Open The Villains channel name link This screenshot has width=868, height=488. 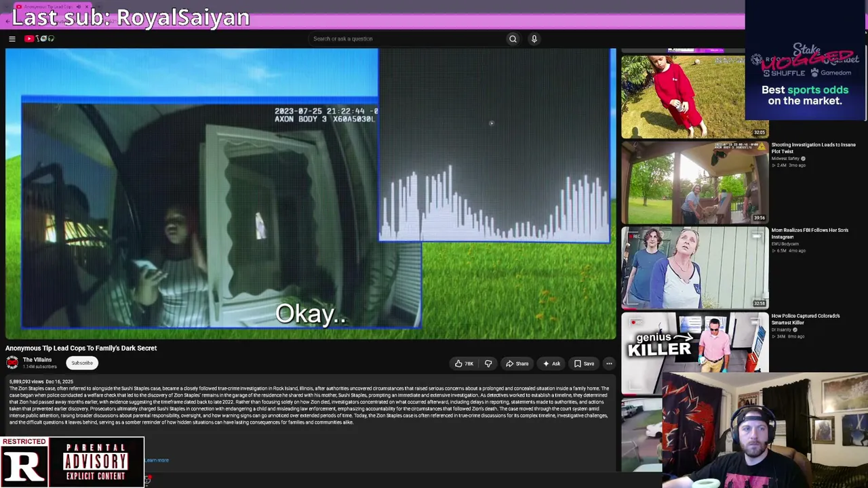pos(37,360)
